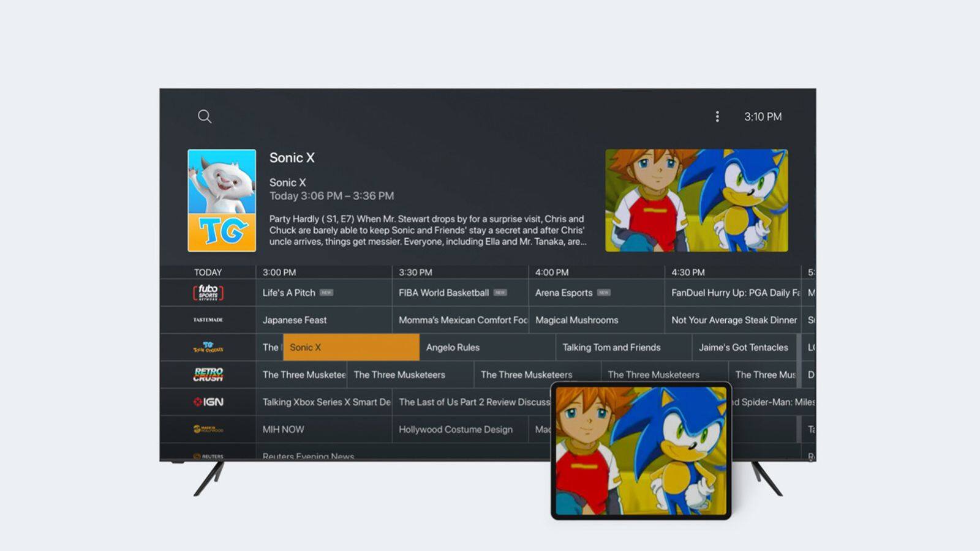This screenshot has height=551, width=980.
Task: Click the 4:30 PM time column header
Action: tap(688, 272)
